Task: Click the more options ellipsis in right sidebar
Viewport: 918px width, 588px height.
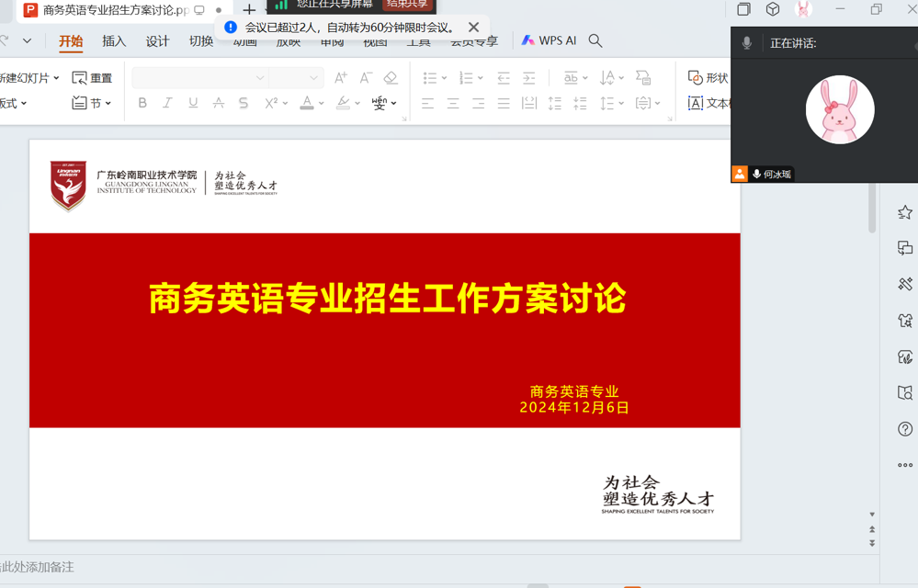Action: 904,464
